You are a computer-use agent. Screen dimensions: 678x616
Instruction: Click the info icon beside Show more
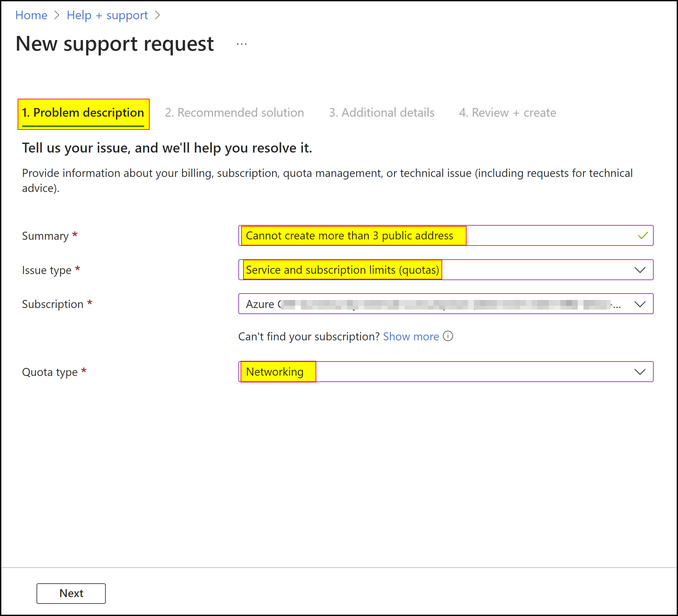pos(448,336)
